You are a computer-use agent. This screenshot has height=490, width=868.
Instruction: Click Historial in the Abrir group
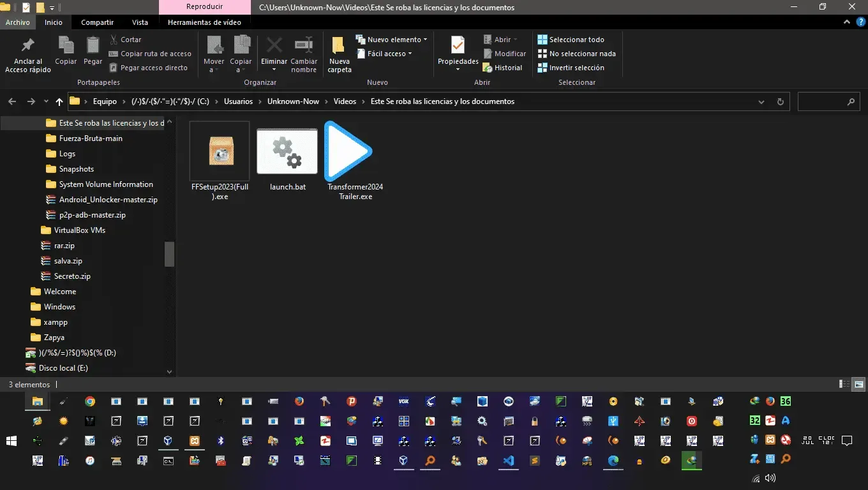[503, 68]
